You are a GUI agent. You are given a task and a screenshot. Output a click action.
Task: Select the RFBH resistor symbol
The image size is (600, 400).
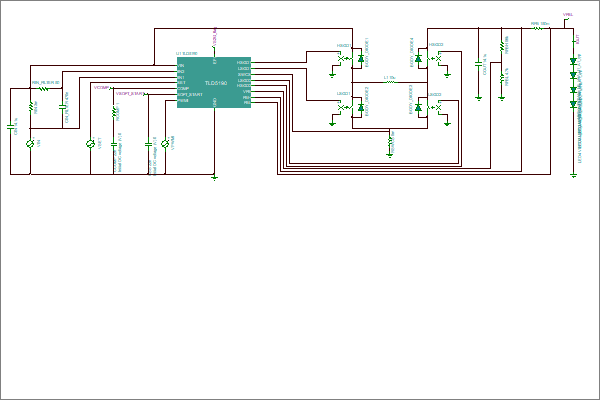point(502,46)
